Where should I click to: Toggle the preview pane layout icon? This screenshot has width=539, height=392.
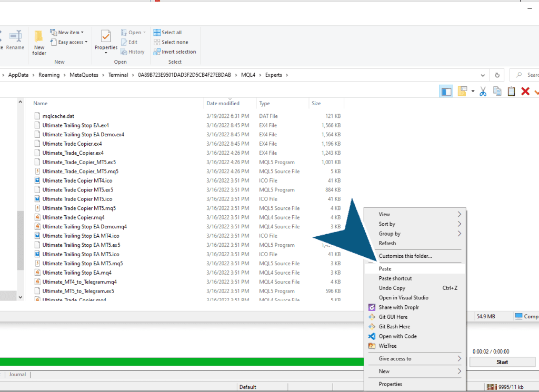tap(446, 92)
